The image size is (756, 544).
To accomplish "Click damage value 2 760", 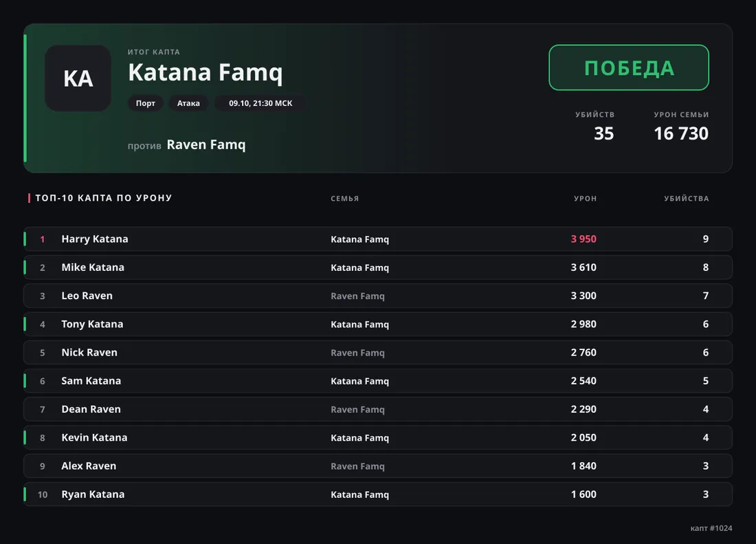I will click(x=583, y=353).
